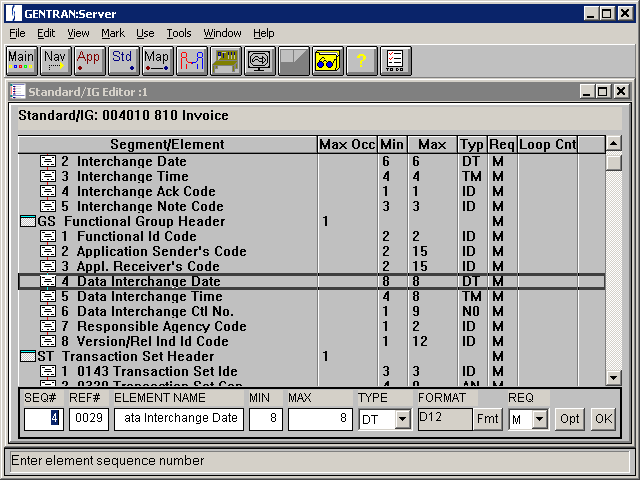Screen dimensions: 640x480
Task: Open the Mark menu
Action: (x=113, y=33)
